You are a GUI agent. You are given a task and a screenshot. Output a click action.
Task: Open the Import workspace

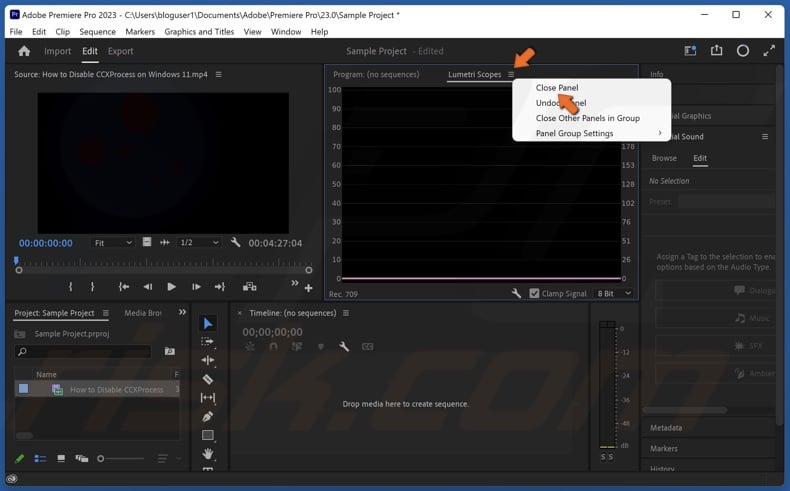click(57, 51)
